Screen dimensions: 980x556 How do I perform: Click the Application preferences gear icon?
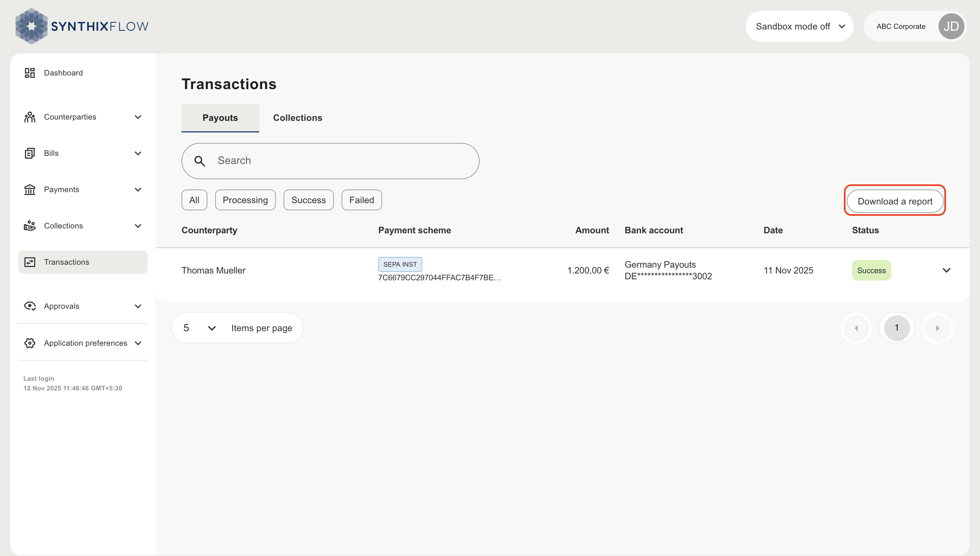pos(30,343)
